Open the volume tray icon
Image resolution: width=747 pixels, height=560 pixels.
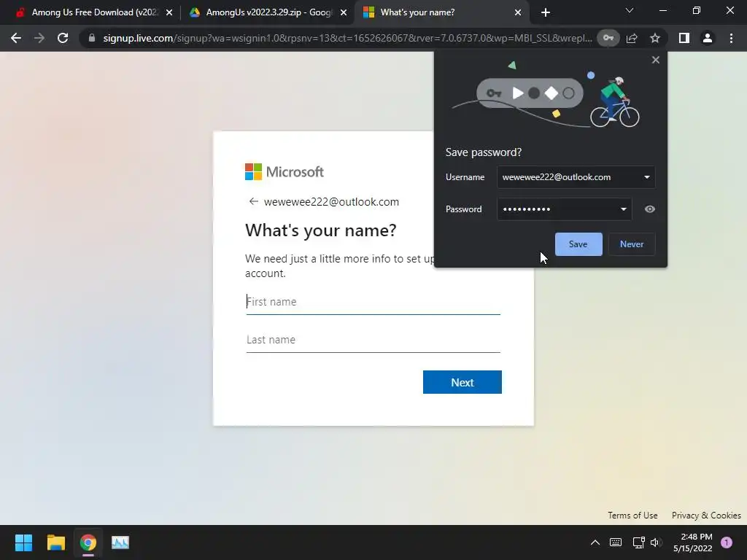click(655, 542)
